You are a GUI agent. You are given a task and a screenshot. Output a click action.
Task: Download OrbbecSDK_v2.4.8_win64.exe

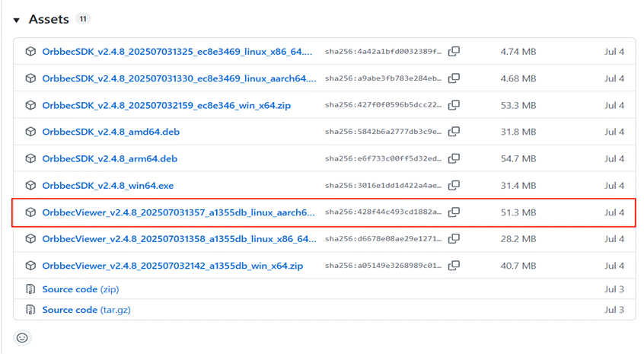click(x=107, y=186)
